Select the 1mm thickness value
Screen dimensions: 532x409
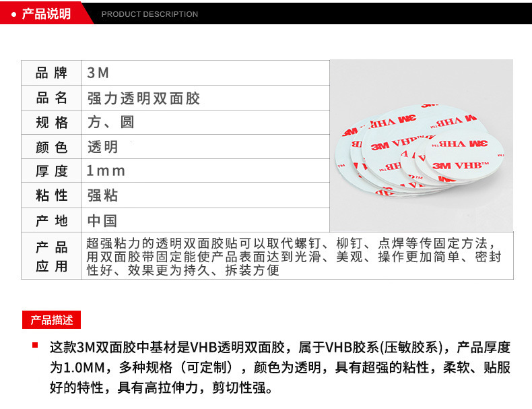[x=106, y=171]
